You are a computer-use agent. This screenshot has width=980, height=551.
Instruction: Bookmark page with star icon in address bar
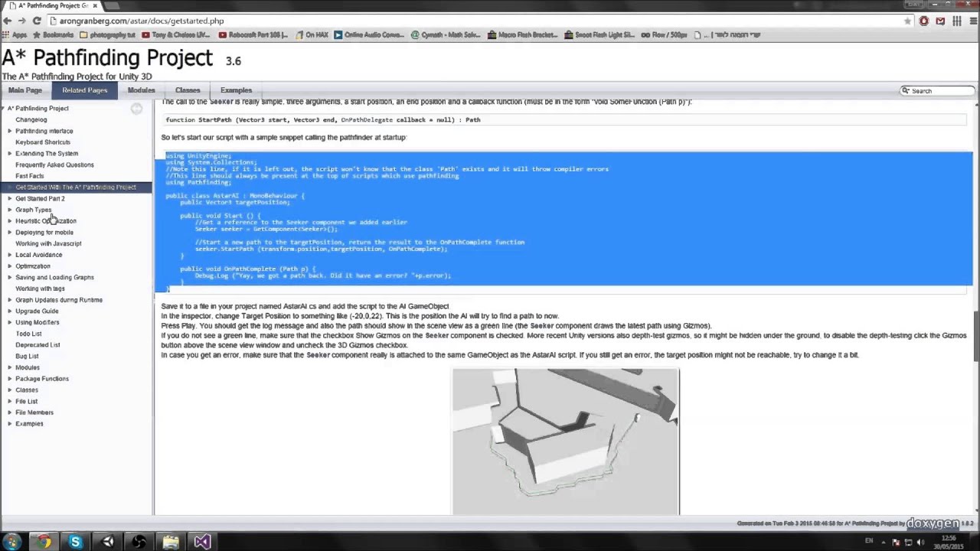[908, 21]
